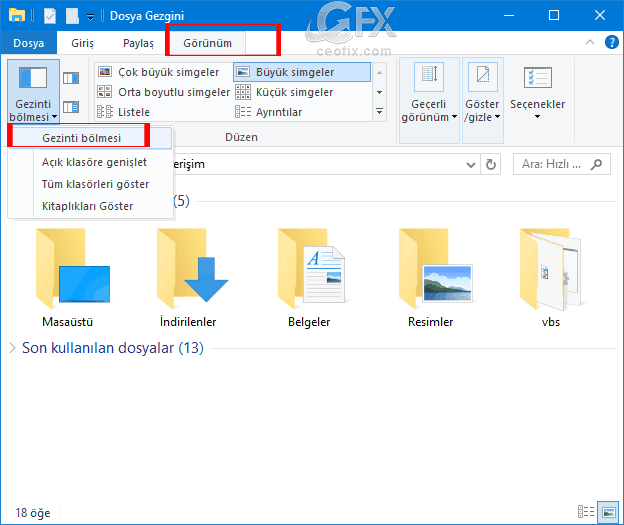This screenshot has width=624, height=525.
Task: Toggle the Önizleme bölmesi preview pane icon
Action: [x=71, y=78]
